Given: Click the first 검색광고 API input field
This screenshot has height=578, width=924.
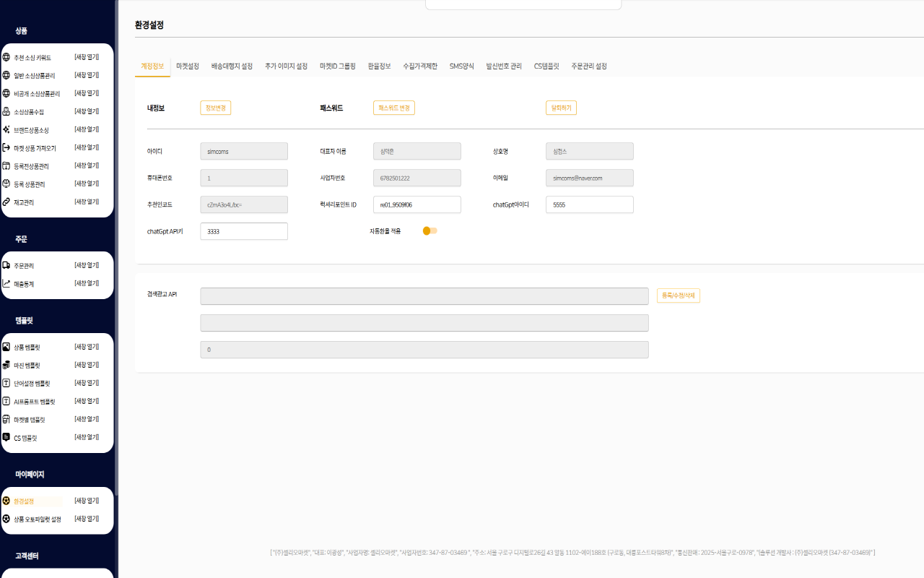Looking at the screenshot, I should [x=424, y=296].
